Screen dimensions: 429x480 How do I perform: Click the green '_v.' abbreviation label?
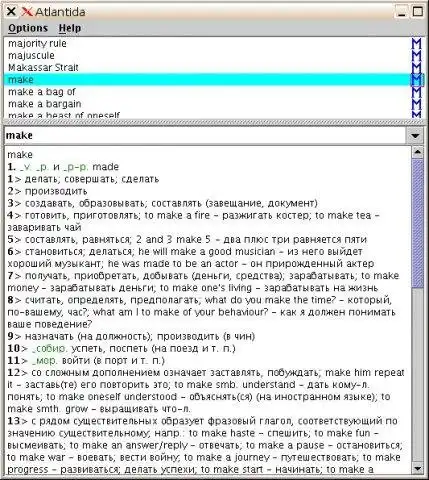[x=26, y=167]
